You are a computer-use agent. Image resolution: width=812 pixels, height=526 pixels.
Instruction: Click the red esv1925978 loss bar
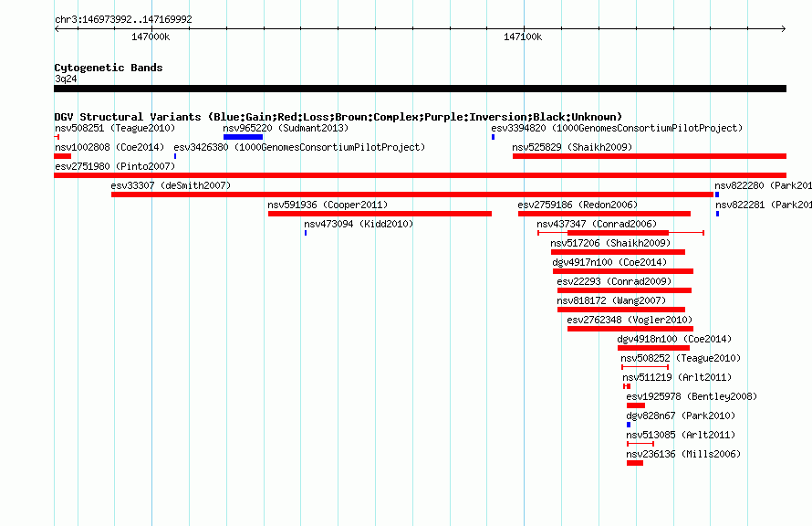pos(636,405)
